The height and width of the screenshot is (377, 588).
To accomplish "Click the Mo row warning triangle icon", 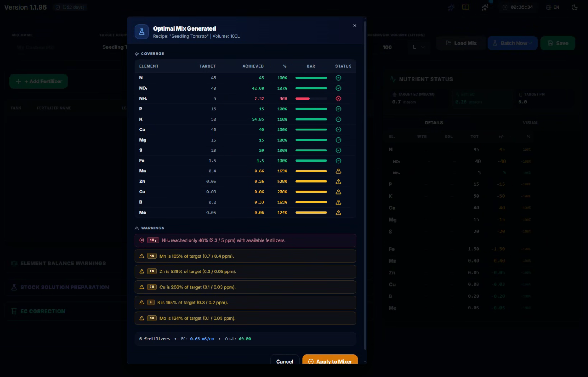I will pyautogui.click(x=338, y=213).
